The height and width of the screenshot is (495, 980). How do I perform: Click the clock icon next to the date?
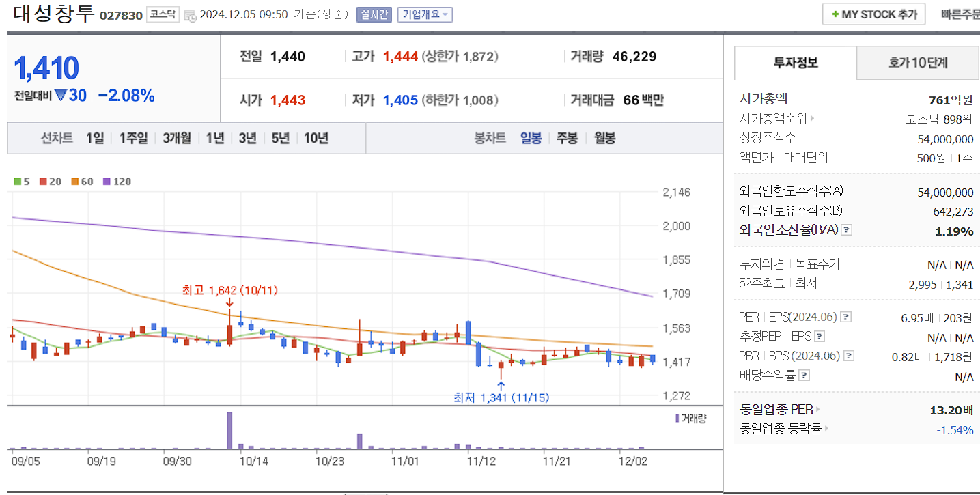(192, 13)
